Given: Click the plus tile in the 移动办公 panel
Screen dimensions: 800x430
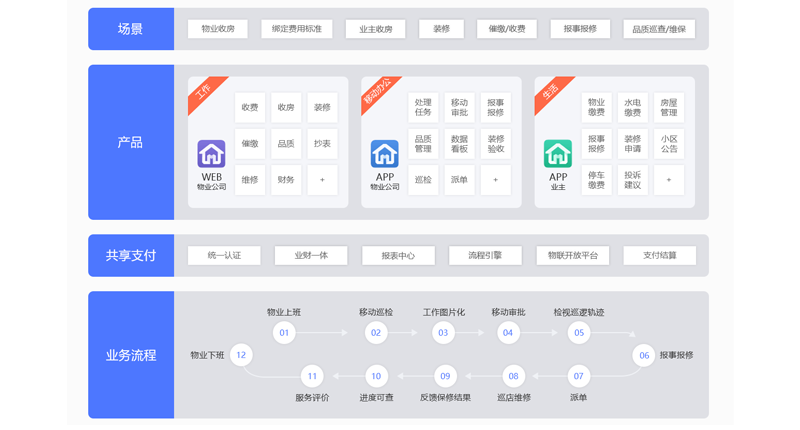Looking at the screenshot, I should click(x=495, y=180).
